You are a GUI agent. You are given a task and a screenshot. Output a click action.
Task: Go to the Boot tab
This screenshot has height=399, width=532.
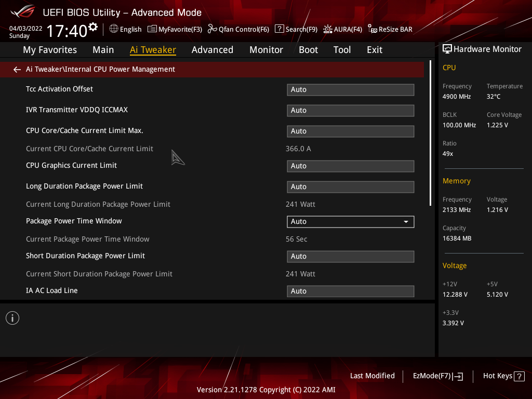(308, 50)
